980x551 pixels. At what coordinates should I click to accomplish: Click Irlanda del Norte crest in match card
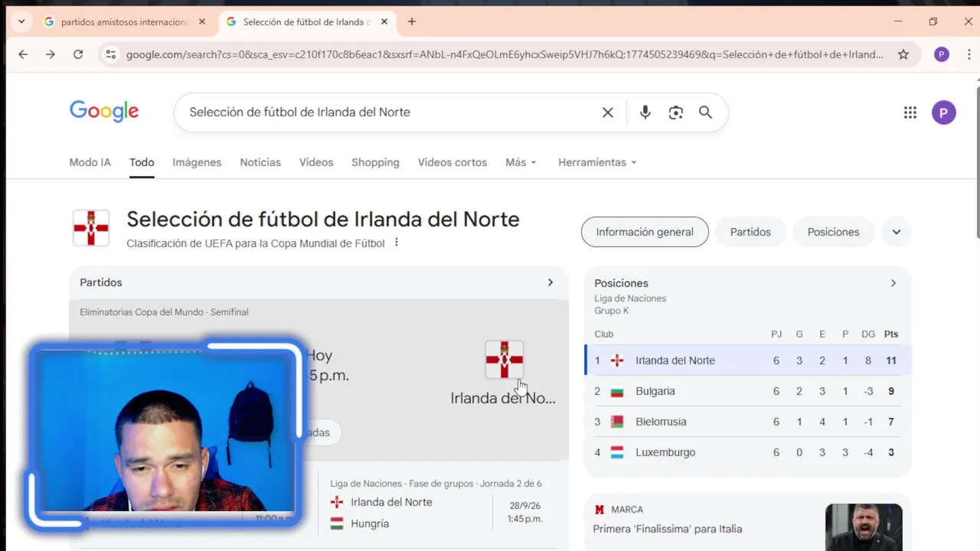tap(505, 360)
